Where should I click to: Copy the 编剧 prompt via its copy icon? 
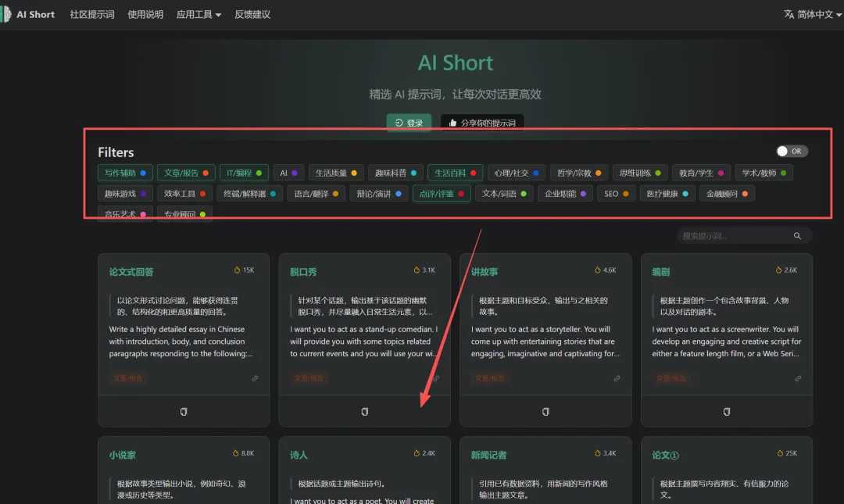click(x=726, y=411)
